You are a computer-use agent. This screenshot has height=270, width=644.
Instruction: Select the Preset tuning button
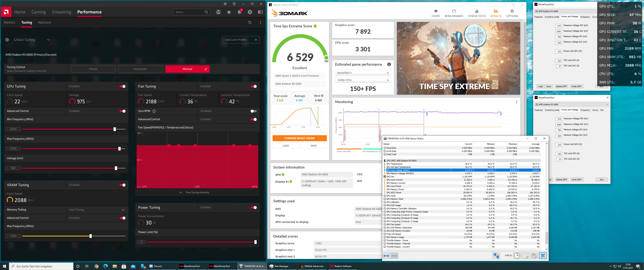93,69
